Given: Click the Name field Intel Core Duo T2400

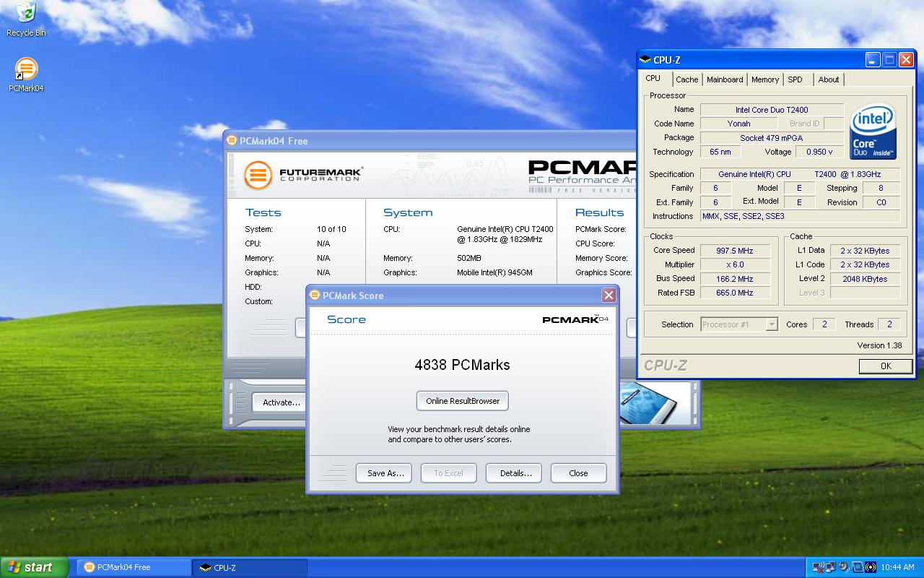Looking at the screenshot, I should [772, 110].
